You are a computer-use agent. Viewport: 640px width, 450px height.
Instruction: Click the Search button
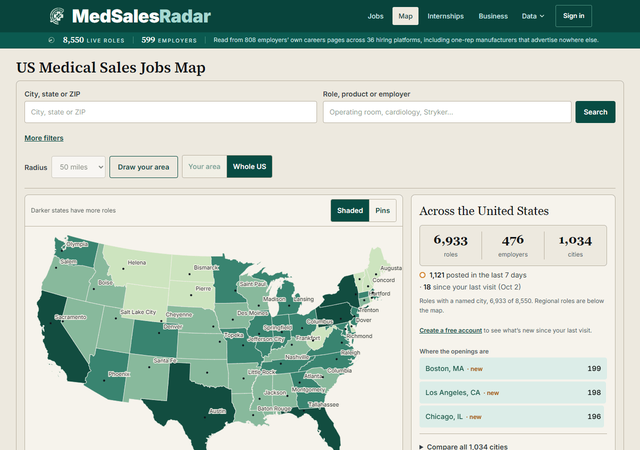coord(595,112)
